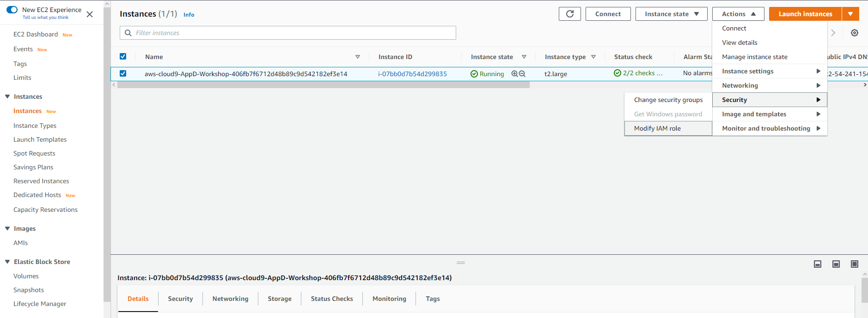Click the zoom-out magnifier beside Running

tap(522, 74)
